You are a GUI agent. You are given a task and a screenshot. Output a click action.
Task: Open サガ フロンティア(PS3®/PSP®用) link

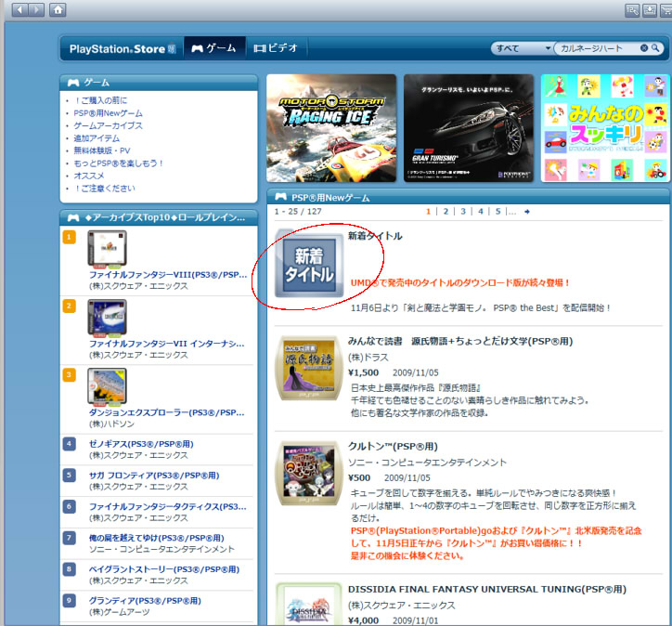(154, 476)
